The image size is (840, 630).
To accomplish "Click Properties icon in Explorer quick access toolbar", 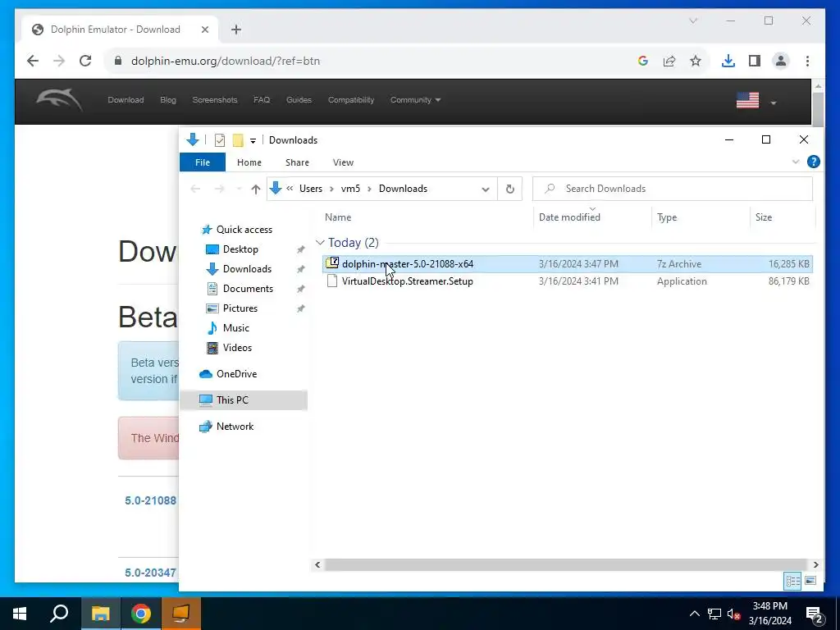I will click(x=220, y=140).
